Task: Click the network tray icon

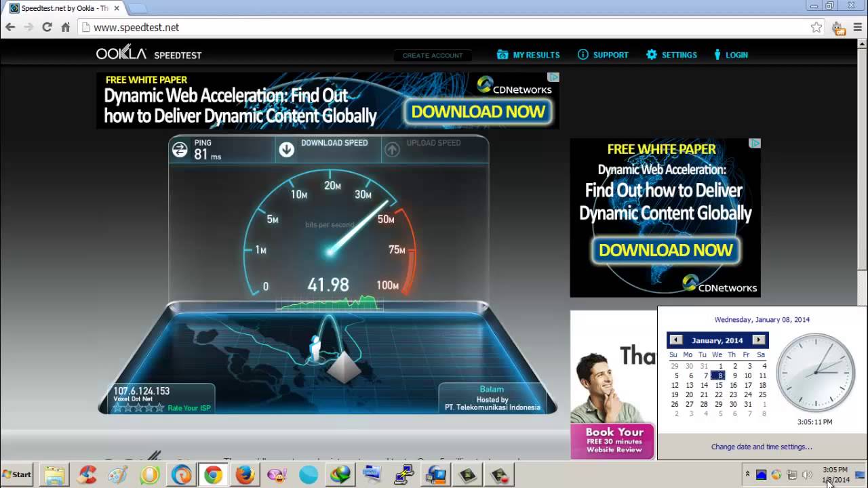Action: click(791, 474)
